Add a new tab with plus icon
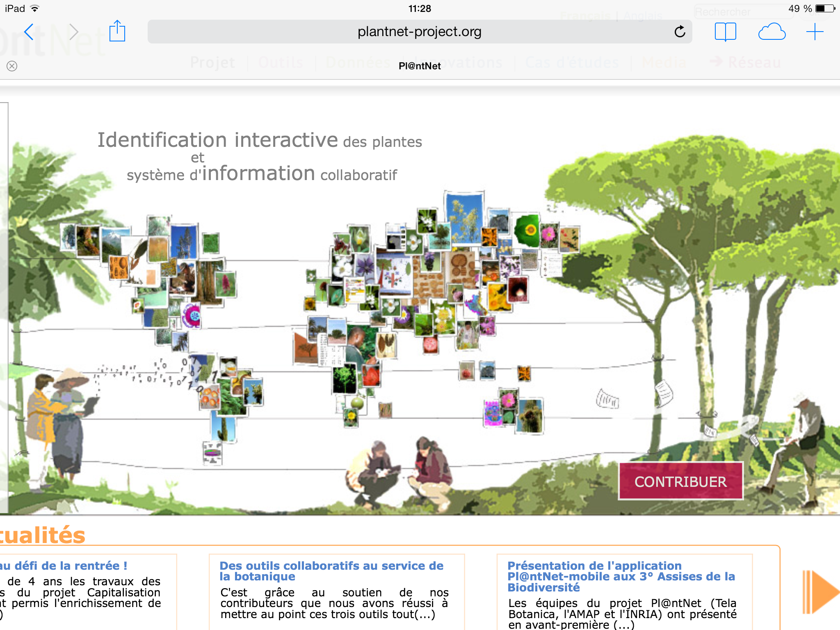Screen dimensions: 840x630 tap(815, 32)
